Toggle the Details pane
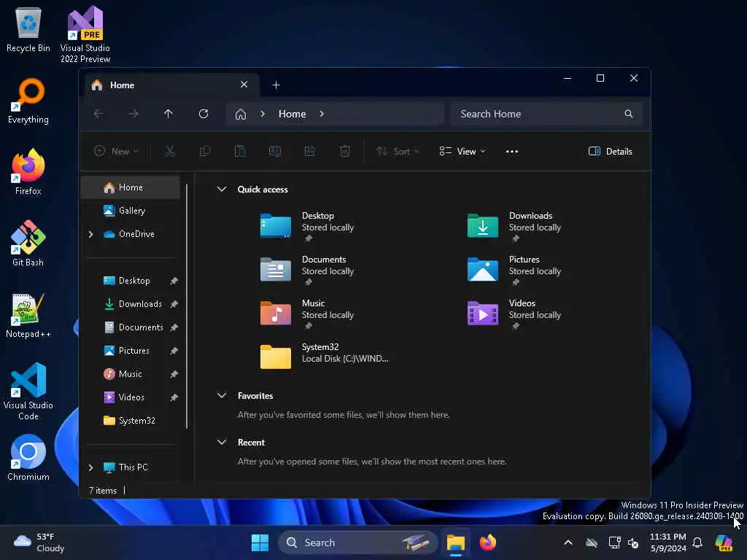Viewport: 747px width, 560px height. pos(611,152)
